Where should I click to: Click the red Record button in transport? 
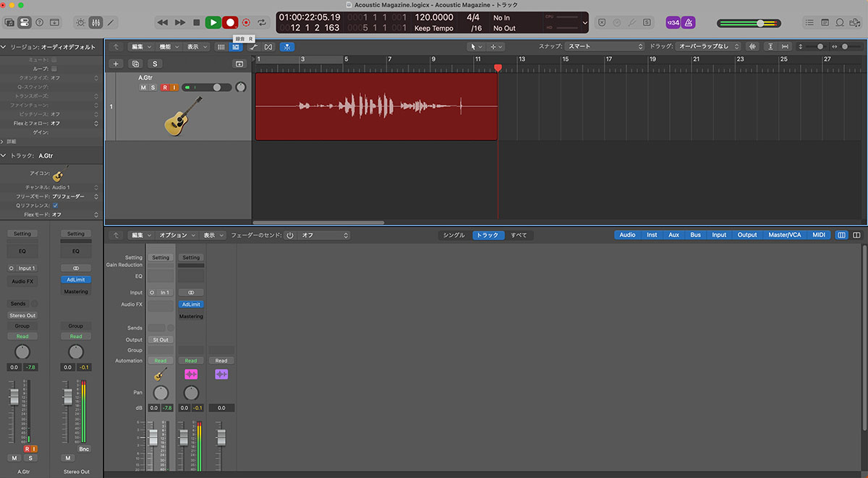[230, 22]
